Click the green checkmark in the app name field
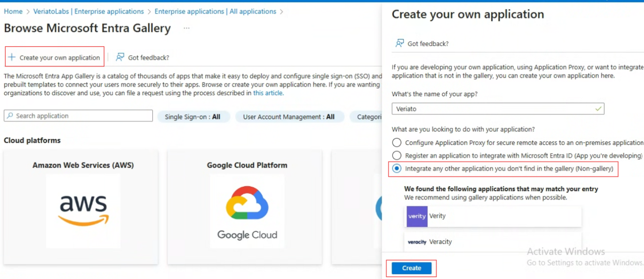The image size is (644, 279). (598, 109)
